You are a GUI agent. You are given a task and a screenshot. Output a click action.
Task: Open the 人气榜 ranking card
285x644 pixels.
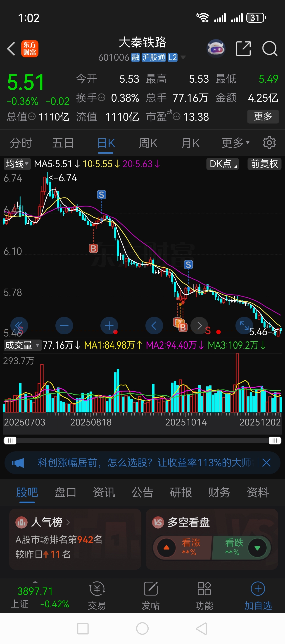pyautogui.click(x=75, y=539)
